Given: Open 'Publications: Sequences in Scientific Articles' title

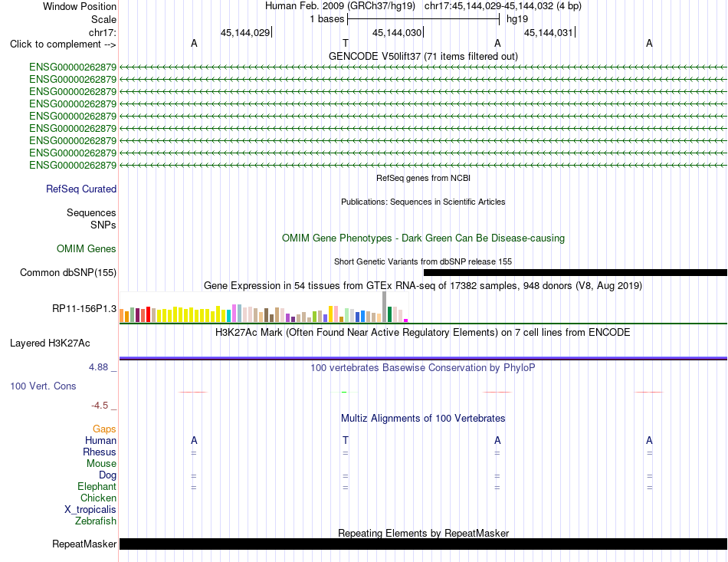Looking at the screenshot, I should click(x=423, y=202).
